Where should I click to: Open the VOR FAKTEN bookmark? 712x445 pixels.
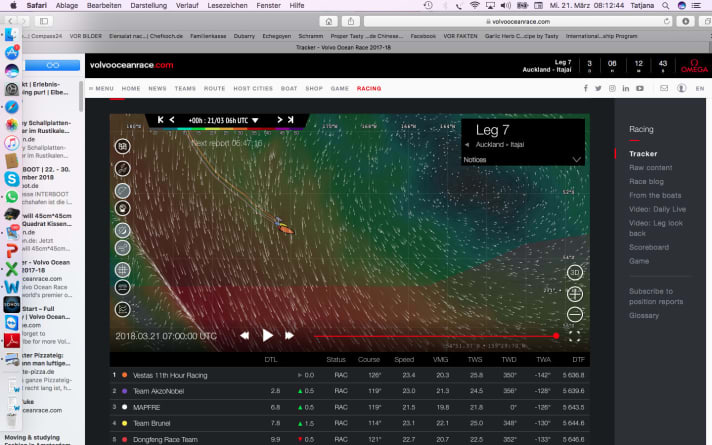click(460, 36)
